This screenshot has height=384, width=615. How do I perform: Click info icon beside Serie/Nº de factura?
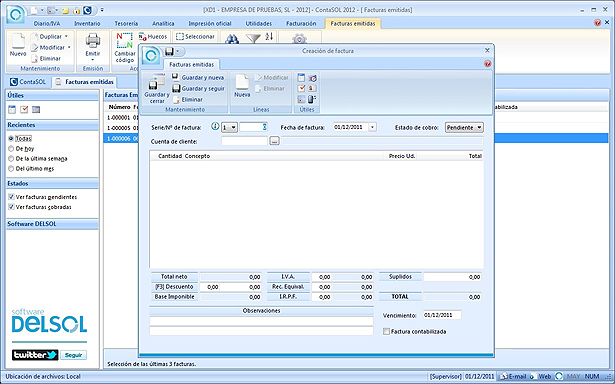[x=215, y=127]
